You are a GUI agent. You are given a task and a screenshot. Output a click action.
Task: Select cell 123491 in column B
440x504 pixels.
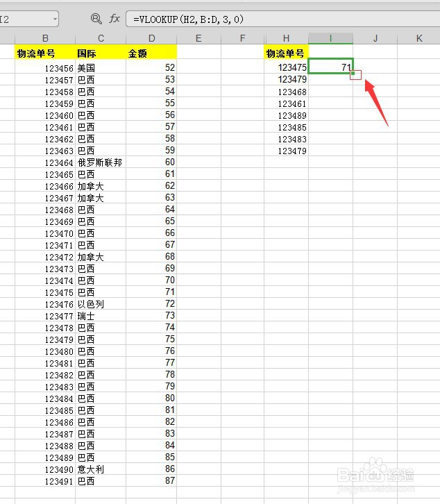click(45, 481)
